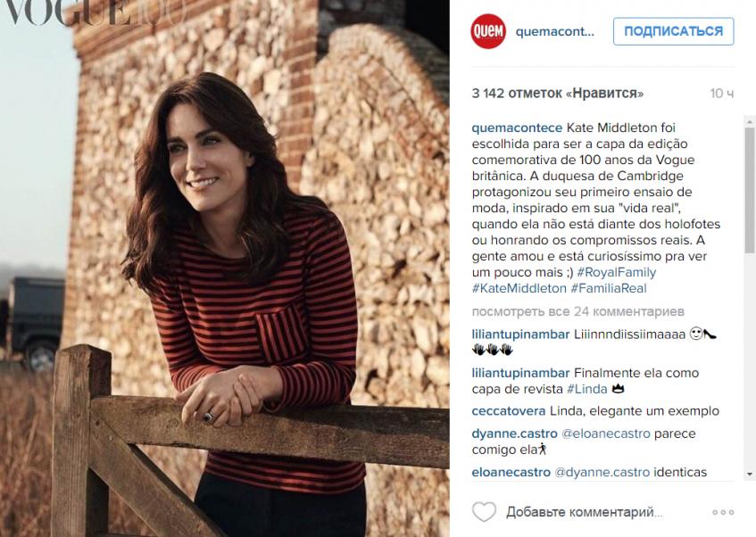Click the QUEM profile avatar icon
Viewport: 756px width, 537px height.
pos(488,31)
